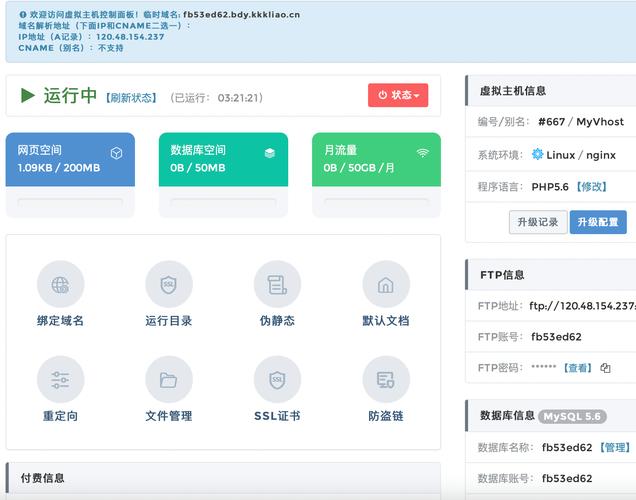The height and width of the screenshot is (500, 636).
Task: Click the MySQL 5.6 badge
Action: coord(572,416)
